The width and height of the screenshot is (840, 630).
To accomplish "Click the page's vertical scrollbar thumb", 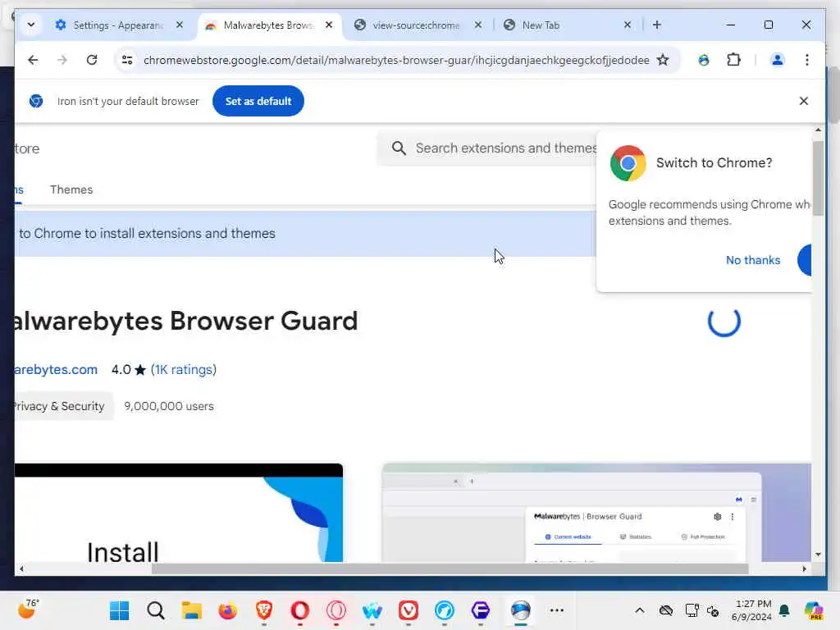I will [818, 178].
